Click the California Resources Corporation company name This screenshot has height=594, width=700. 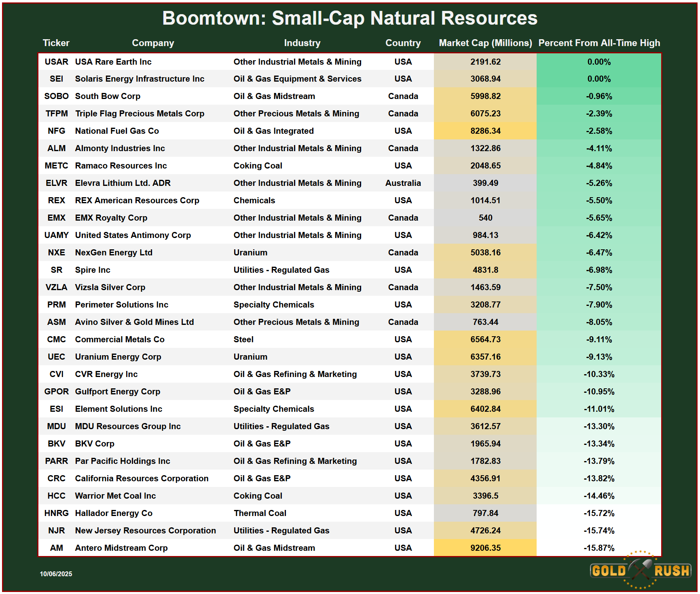[x=142, y=478]
